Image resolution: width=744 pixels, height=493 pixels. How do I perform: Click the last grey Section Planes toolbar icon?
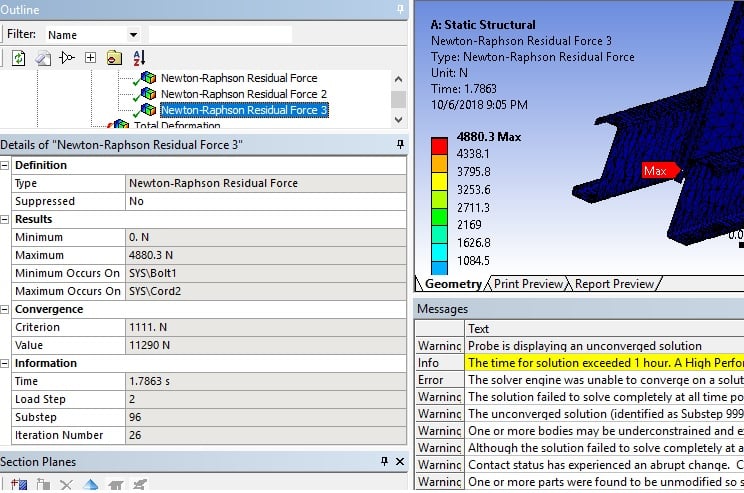coord(140,484)
